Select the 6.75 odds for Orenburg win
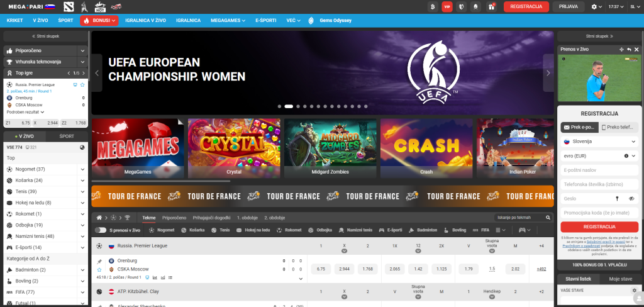This screenshot has width=644, height=307. pyautogui.click(x=321, y=269)
